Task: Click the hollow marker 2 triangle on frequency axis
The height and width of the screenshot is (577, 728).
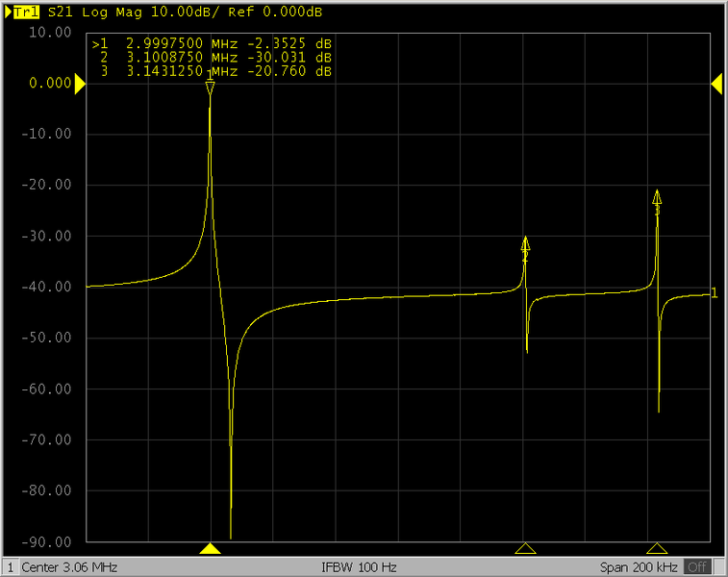Action: click(525, 548)
